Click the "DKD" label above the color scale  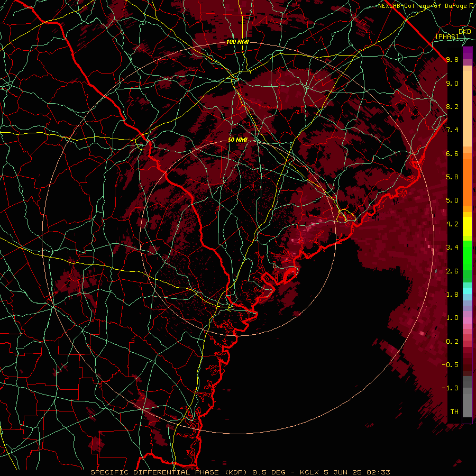465,31
